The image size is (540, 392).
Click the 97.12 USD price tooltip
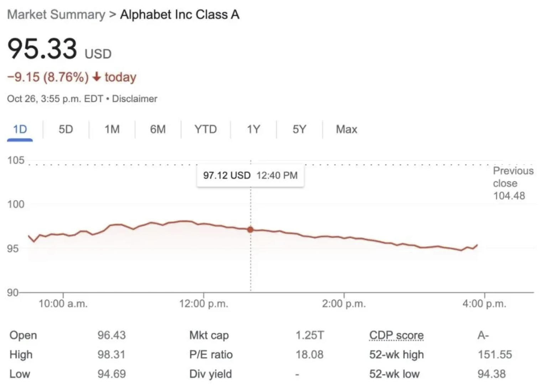[x=250, y=176]
